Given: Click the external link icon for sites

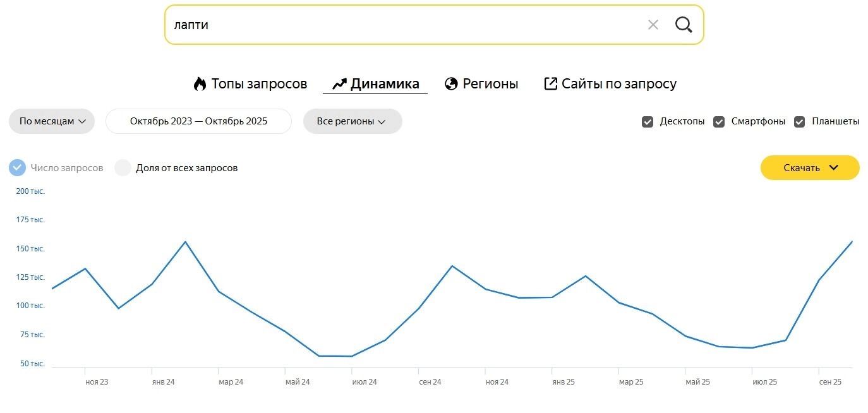Looking at the screenshot, I should (x=550, y=84).
